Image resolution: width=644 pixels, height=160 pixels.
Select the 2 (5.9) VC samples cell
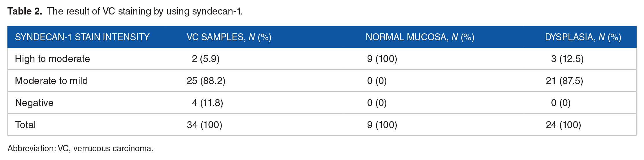[x=206, y=59]
